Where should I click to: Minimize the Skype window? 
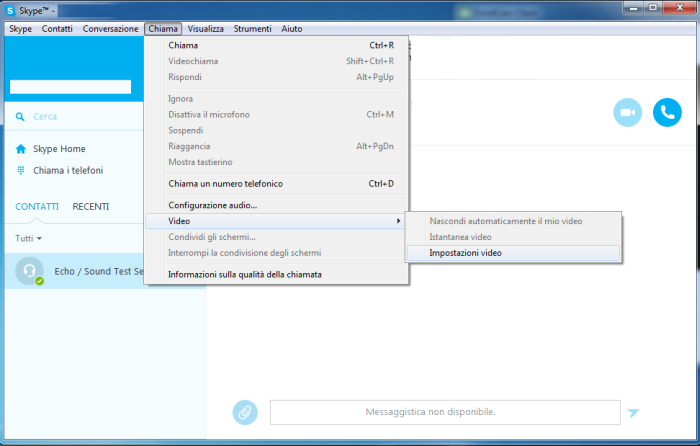633,8
